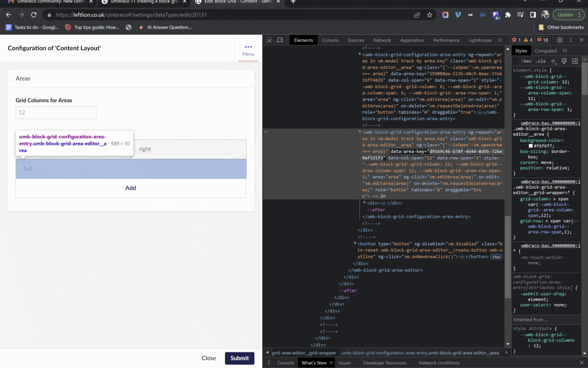
Task: Click the DevTools inspect element picker icon
Action: 269,40
